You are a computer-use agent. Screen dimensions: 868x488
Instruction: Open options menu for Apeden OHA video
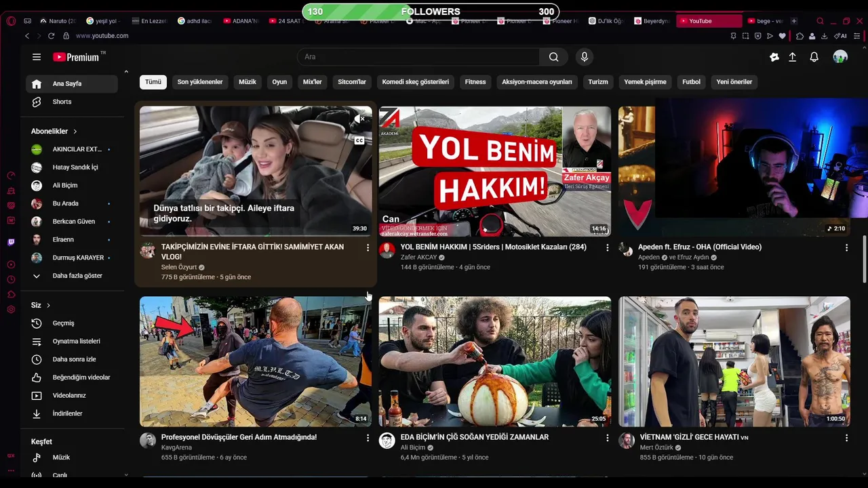tap(846, 248)
